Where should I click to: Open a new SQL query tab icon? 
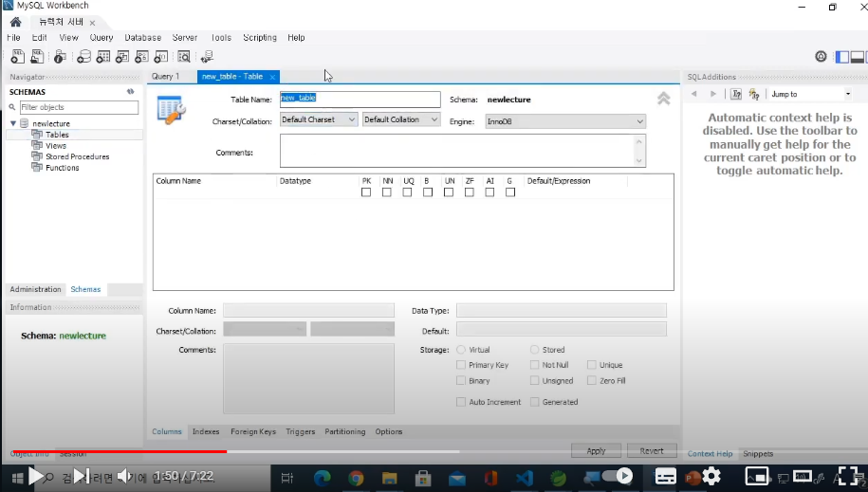point(17,57)
